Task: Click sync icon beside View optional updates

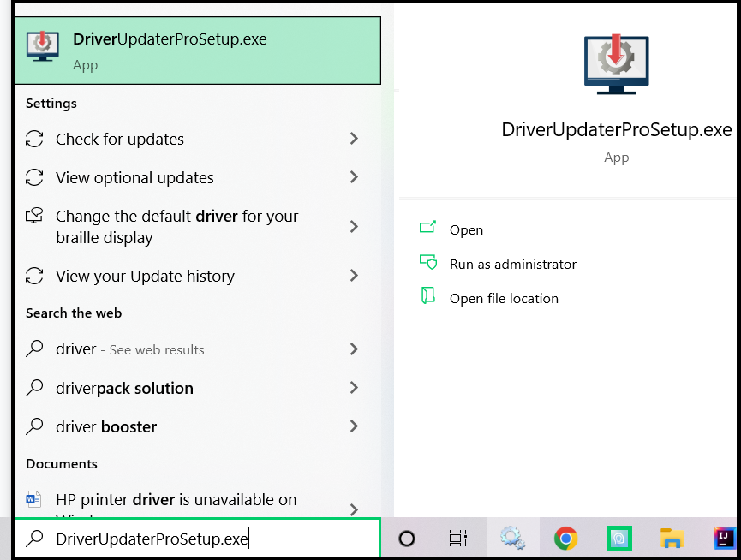Action: 34,177
